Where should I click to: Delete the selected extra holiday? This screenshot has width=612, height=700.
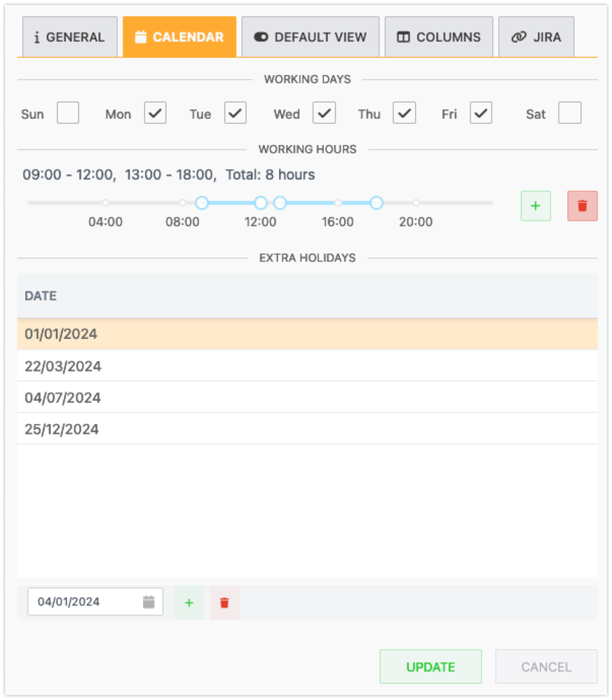pos(224,602)
